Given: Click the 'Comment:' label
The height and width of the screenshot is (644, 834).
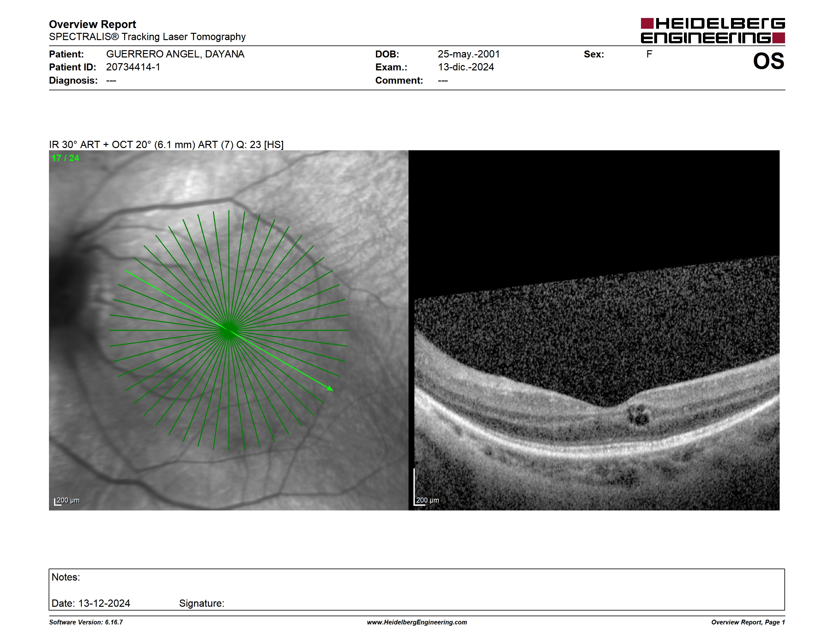Looking at the screenshot, I should coord(399,80).
